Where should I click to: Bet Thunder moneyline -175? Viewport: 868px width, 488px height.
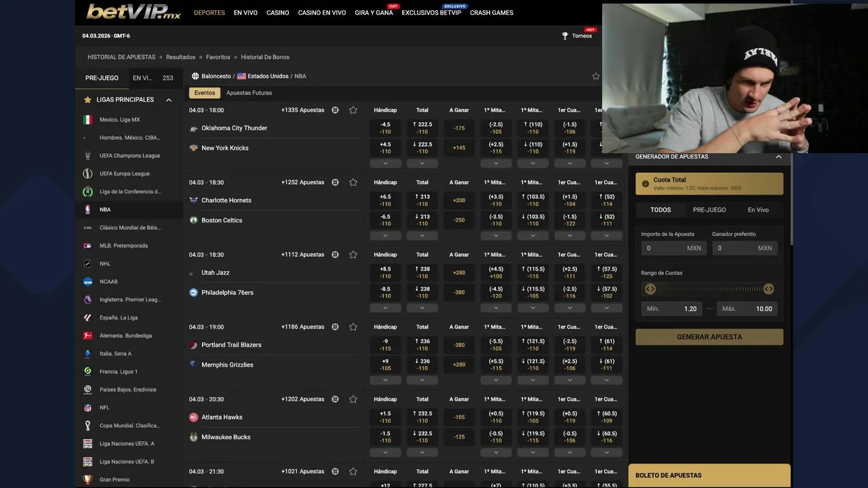(459, 128)
